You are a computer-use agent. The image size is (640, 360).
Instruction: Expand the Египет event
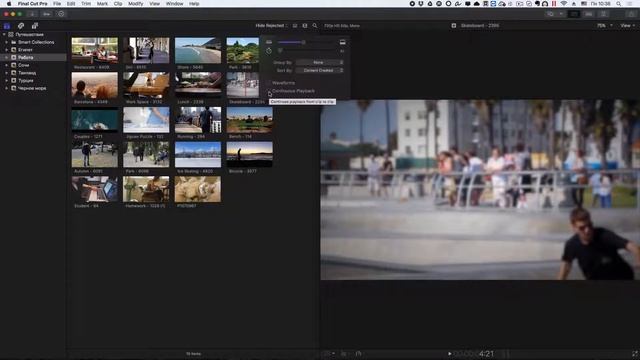7,50
